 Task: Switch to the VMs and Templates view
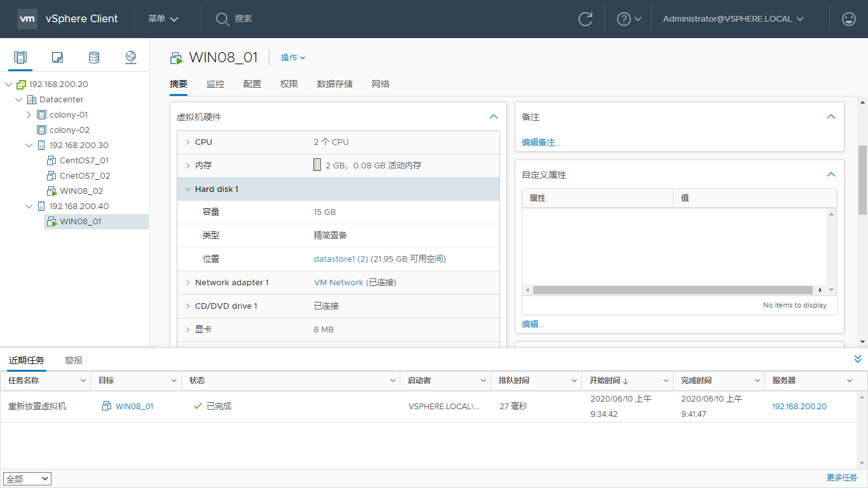coord(57,57)
